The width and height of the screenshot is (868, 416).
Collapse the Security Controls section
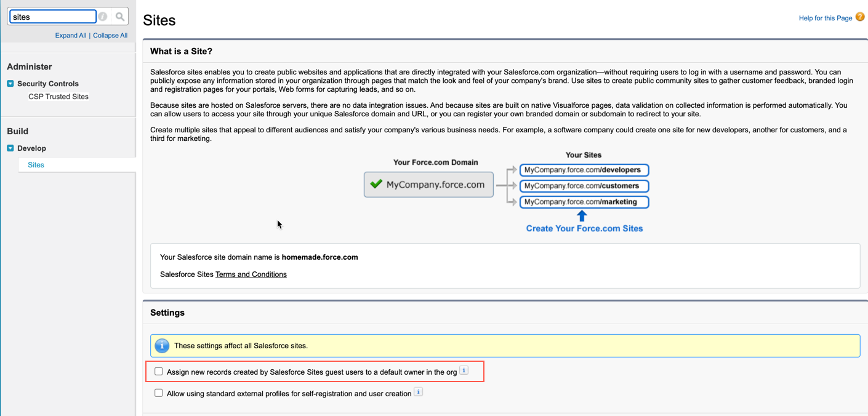tap(10, 84)
